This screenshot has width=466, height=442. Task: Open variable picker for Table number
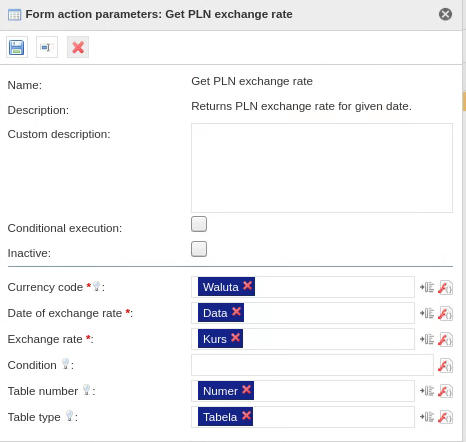[427, 391]
